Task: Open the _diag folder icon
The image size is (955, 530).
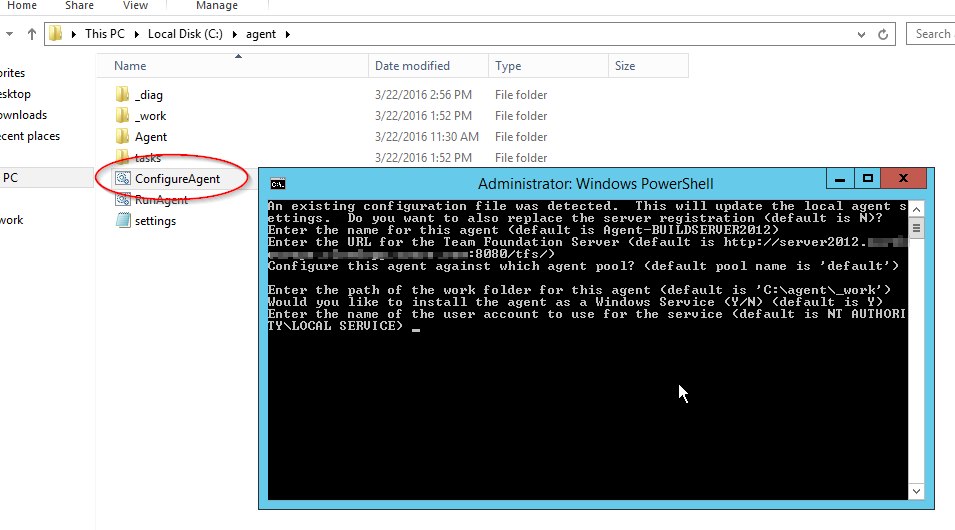Action: coord(122,95)
